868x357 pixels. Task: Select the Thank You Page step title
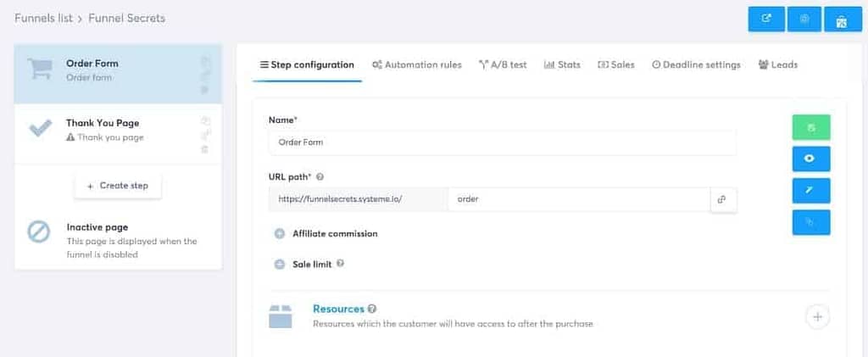click(103, 123)
